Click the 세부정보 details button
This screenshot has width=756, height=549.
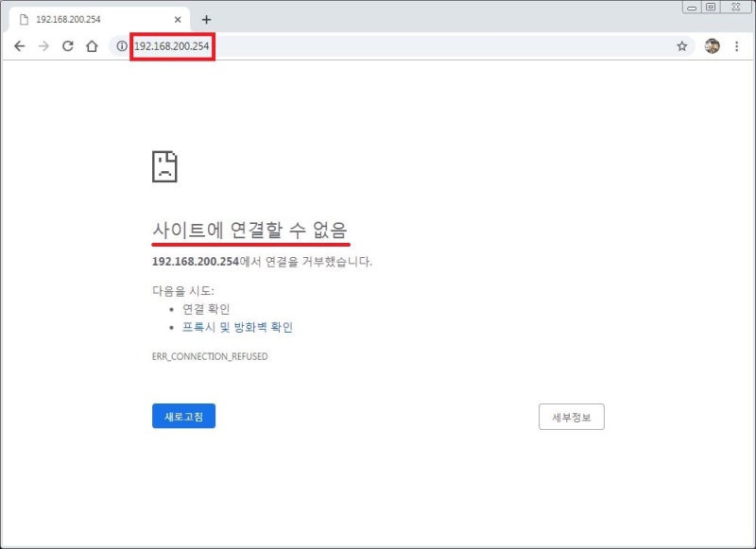click(x=573, y=416)
